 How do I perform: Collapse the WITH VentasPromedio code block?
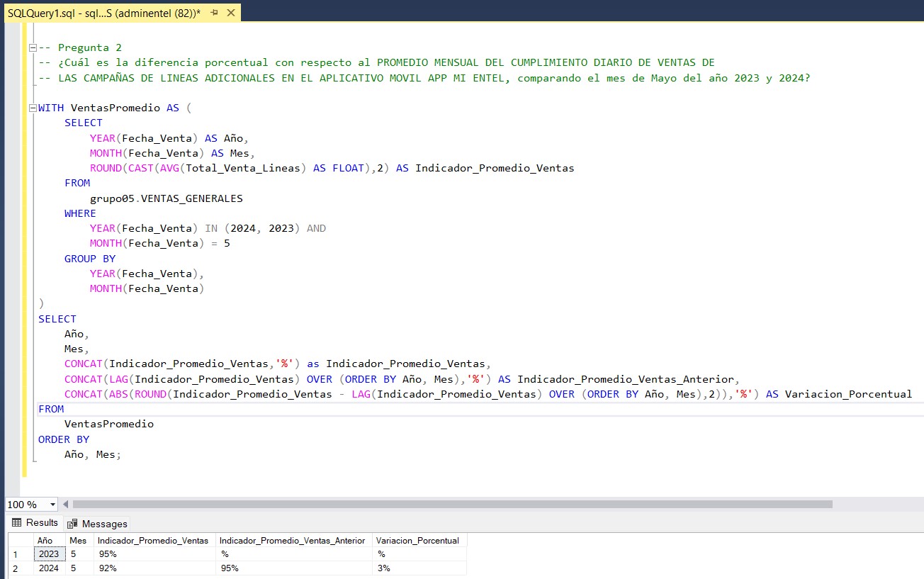pyautogui.click(x=32, y=108)
